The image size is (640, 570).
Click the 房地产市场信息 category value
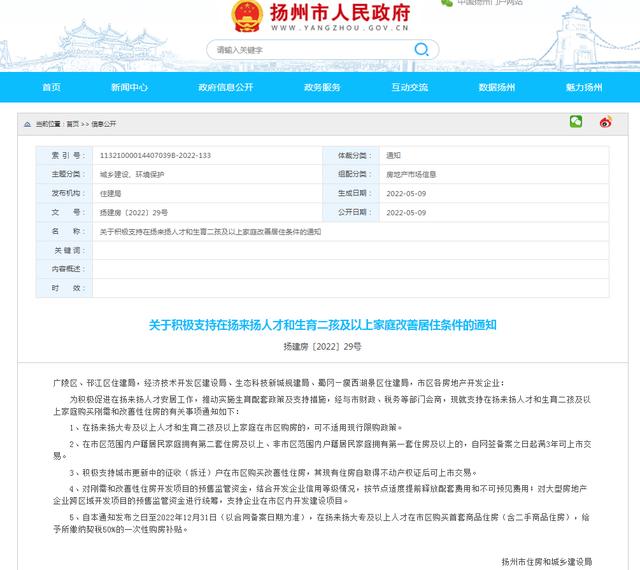click(x=411, y=175)
